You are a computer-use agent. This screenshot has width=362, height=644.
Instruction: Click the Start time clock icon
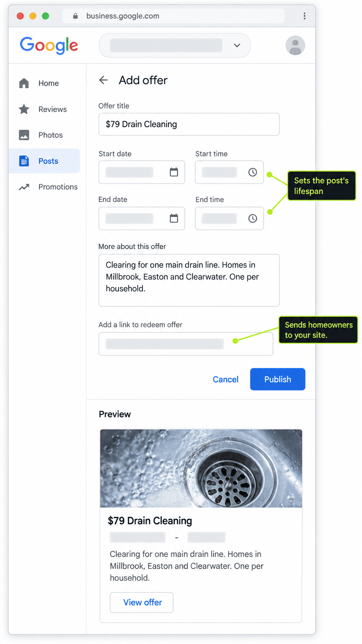[x=253, y=172]
